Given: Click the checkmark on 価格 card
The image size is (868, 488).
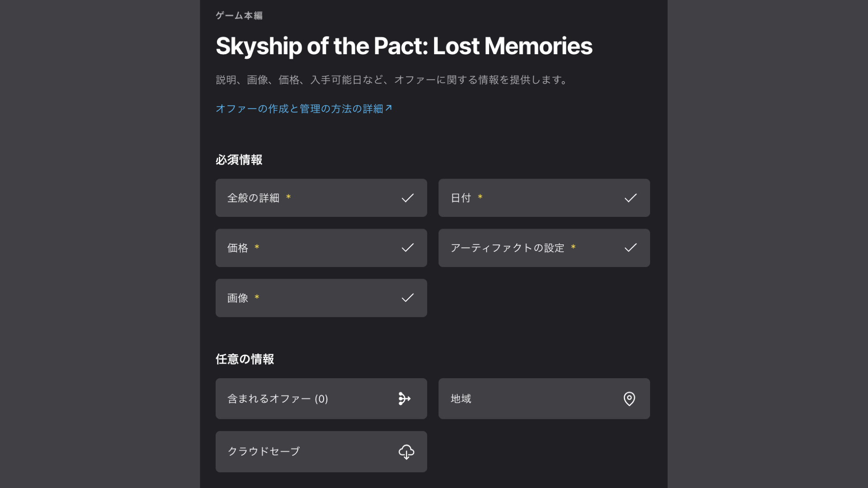Looking at the screenshot, I should [x=407, y=248].
